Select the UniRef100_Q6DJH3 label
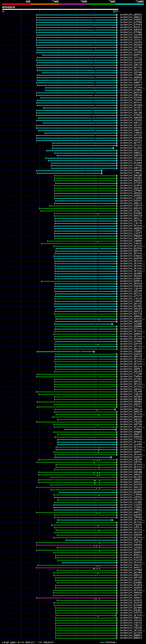Image resolution: width=146 pixels, height=644 pixels. point(131,208)
